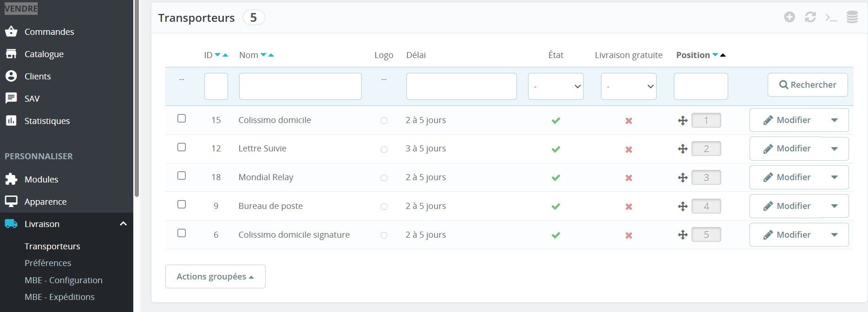Focus the ID filter field
The image size is (868, 312).
(x=216, y=86)
